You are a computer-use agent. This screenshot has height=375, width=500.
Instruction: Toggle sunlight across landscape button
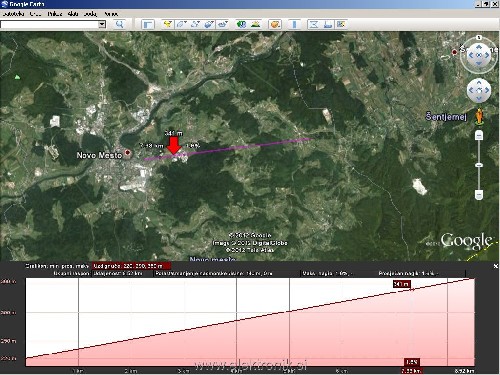256,24
